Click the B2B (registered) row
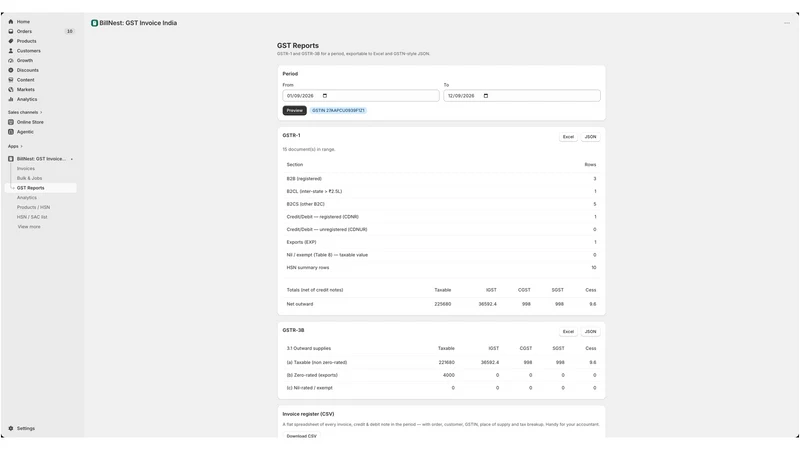 [441, 179]
